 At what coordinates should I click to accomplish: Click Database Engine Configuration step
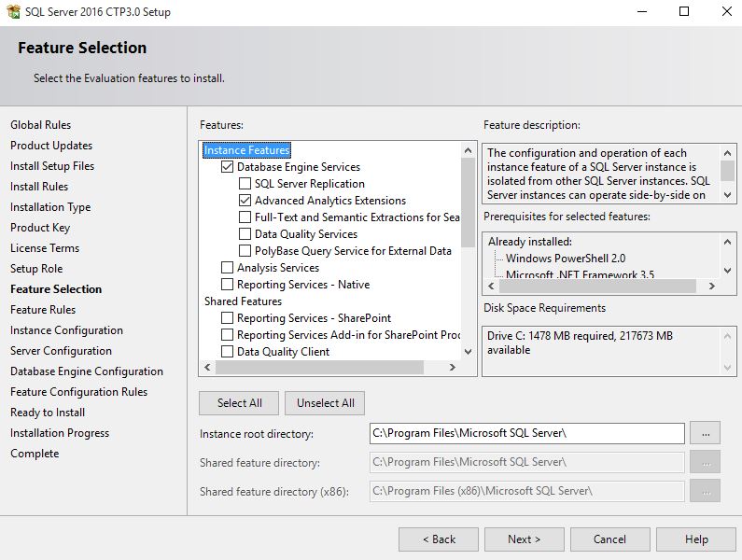click(x=87, y=371)
